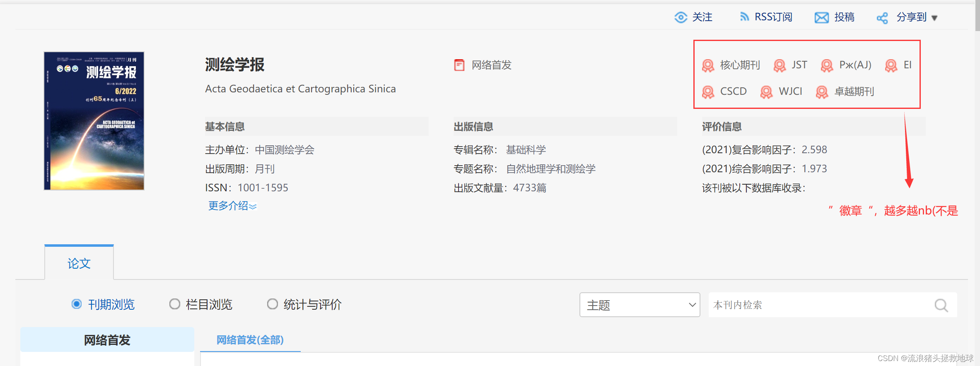Open the 测绘学报 journal cover thumbnail

[x=94, y=121]
